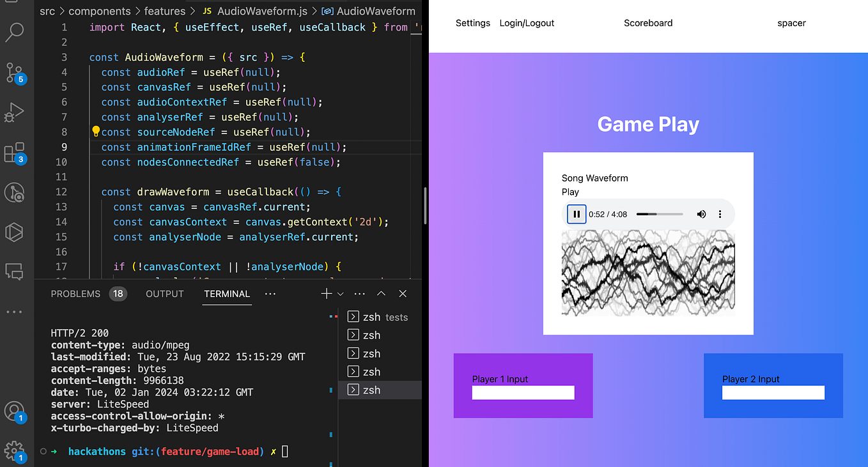This screenshot has width=868, height=467.
Task: Click the features breadcrumb
Action: click(x=165, y=11)
